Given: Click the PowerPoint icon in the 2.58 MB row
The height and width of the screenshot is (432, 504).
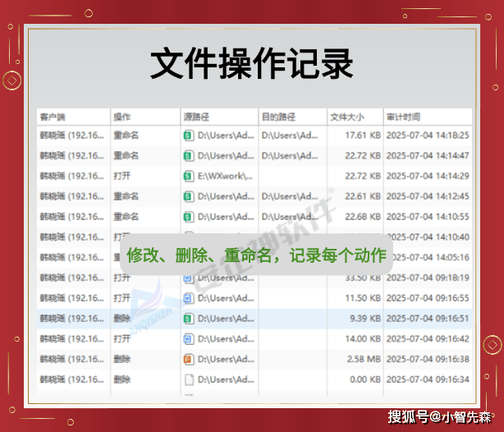Looking at the screenshot, I should (x=188, y=359).
